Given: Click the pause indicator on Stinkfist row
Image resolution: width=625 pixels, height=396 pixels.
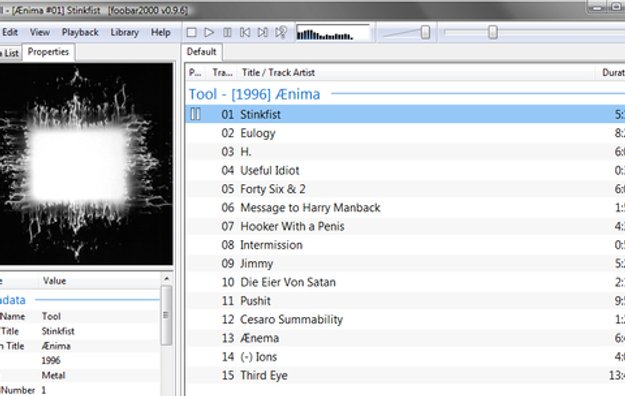Looking at the screenshot, I should click(x=195, y=114).
